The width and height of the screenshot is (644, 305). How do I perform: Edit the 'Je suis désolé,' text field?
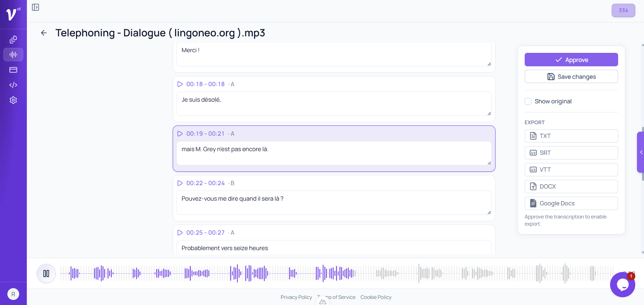334,104
